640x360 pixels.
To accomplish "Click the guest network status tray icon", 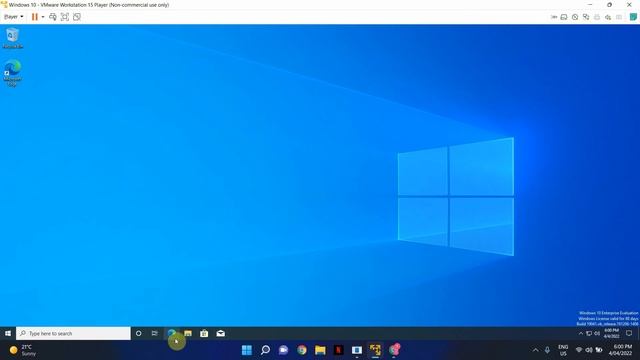I will pos(589,333).
